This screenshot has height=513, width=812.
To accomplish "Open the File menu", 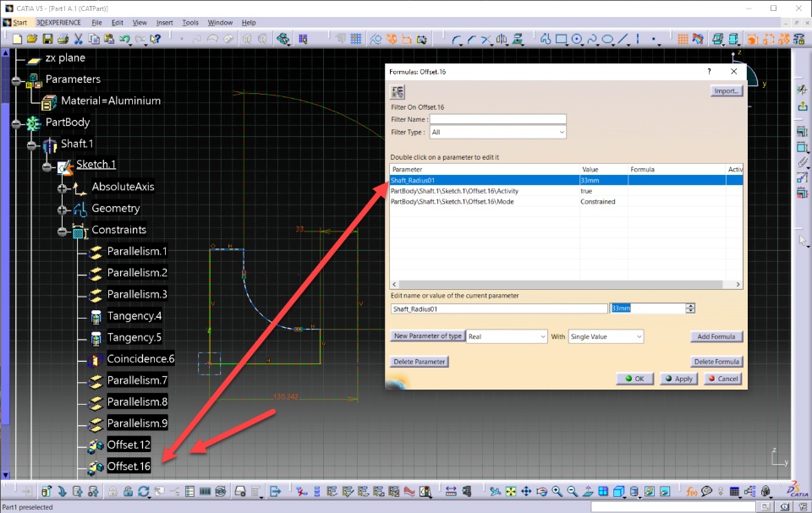I will point(96,23).
